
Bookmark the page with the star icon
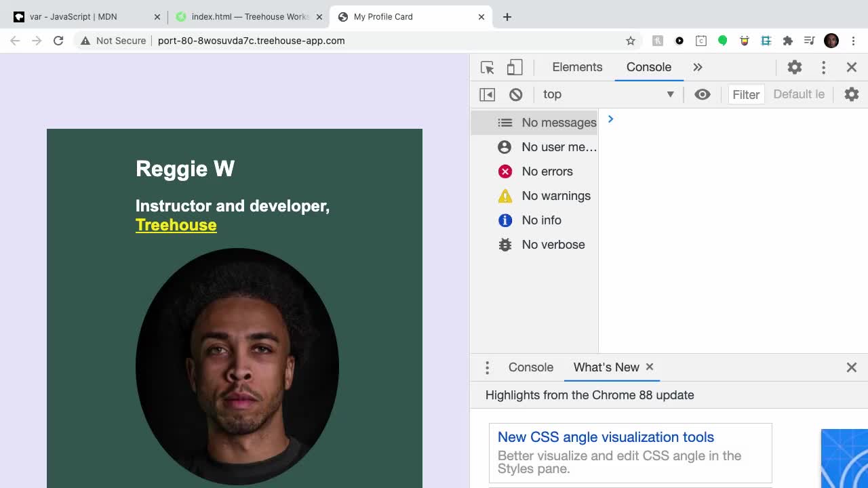[x=631, y=41]
